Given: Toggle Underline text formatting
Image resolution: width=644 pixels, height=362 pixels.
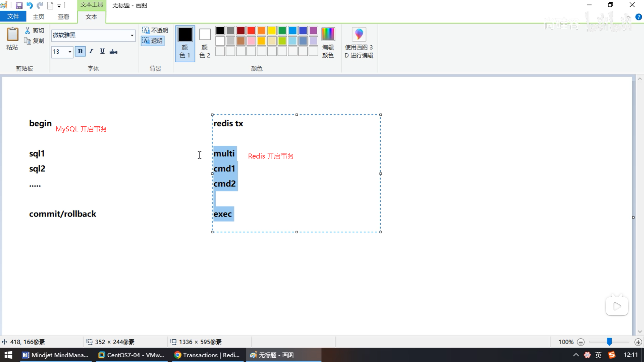Looking at the screenshot, I should pos(102,51).
